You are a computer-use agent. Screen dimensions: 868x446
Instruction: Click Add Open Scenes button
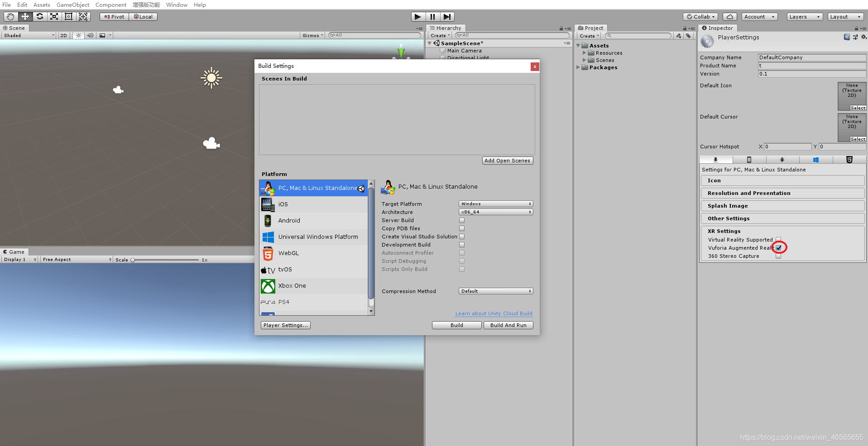point(508,161)
